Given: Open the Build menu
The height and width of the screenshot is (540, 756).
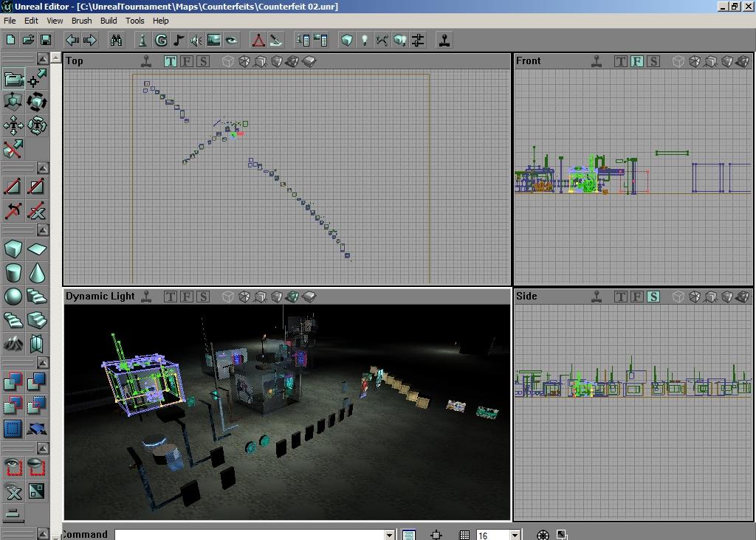Looking at the screenshot, I should [x=109, y=21].
